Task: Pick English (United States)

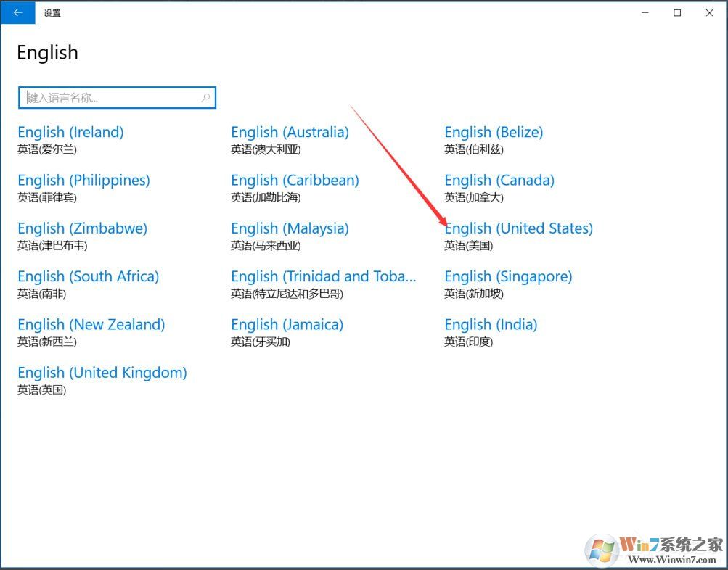Action: 519,228
